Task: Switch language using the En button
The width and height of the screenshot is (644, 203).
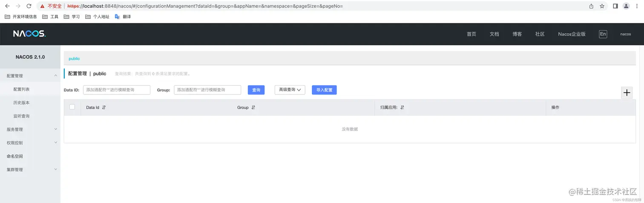Action: pyautogui.click(x=603, y=34)
